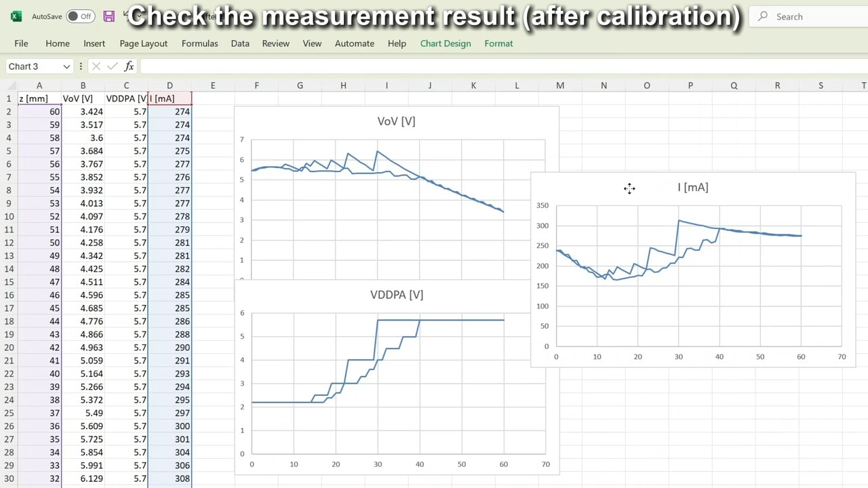Expand the Name Box dropdown arrow
The width and height of the screenshot is (868, 488).
click(x=66, y=66)
